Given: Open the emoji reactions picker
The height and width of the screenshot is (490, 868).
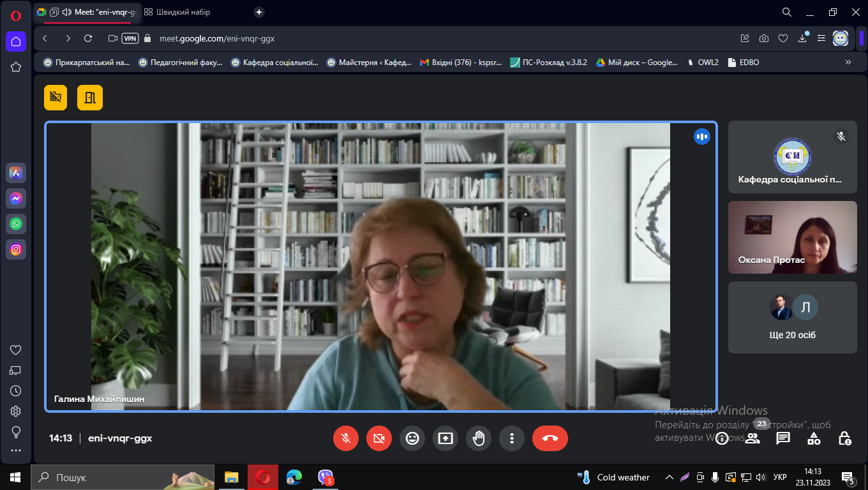Looking at the screenshot, I should (412, 438).
